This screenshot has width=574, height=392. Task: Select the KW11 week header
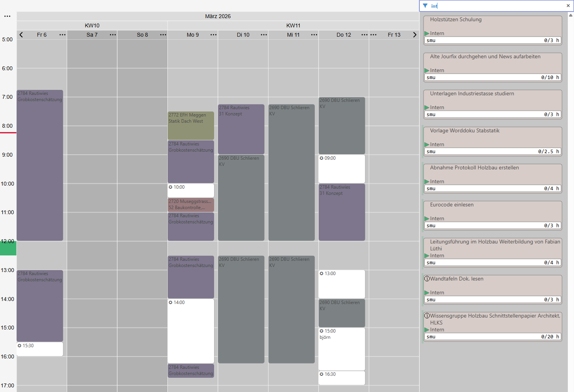click(293, 25)
